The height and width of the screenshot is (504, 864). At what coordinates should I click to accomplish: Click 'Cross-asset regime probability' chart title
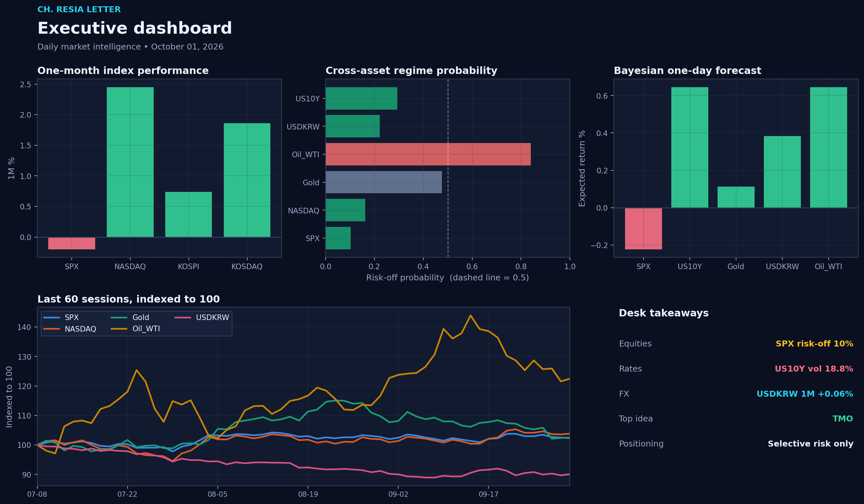[412, 71]
